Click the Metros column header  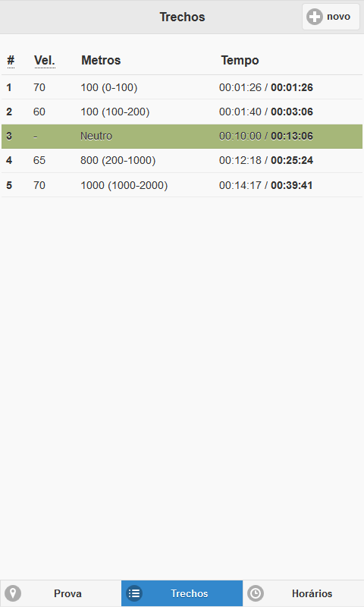(x=101, y=61)
